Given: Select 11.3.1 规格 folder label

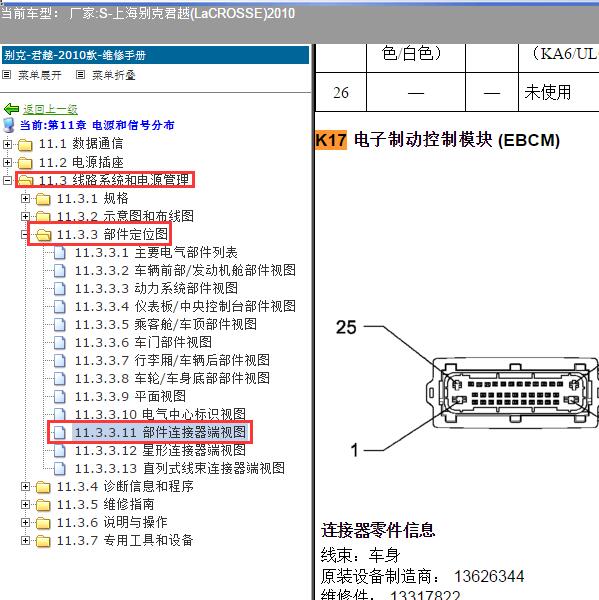Looking at the screenshot, I should tap(92, 198).
